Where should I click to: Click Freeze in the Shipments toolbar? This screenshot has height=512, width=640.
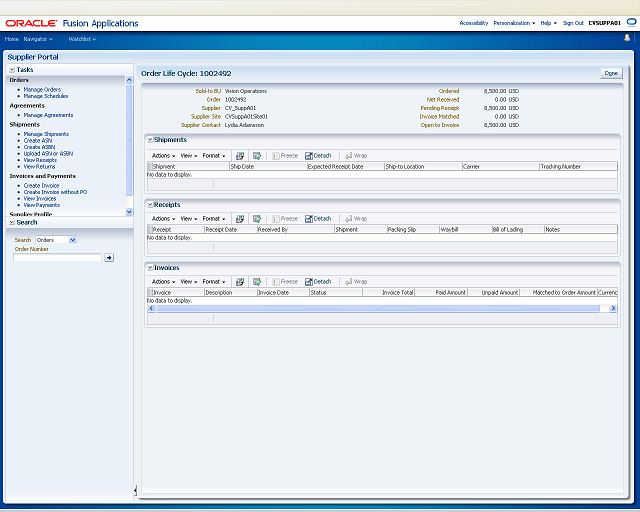point(285,156)
